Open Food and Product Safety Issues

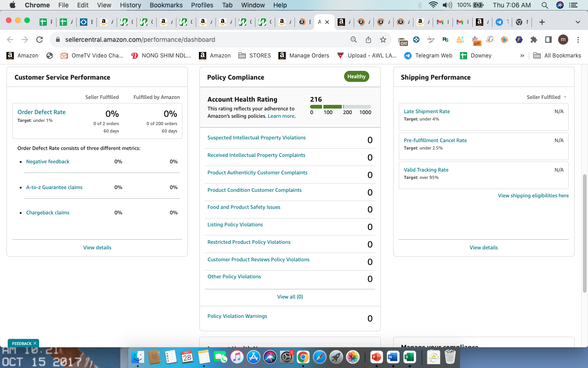coord(244,207)
